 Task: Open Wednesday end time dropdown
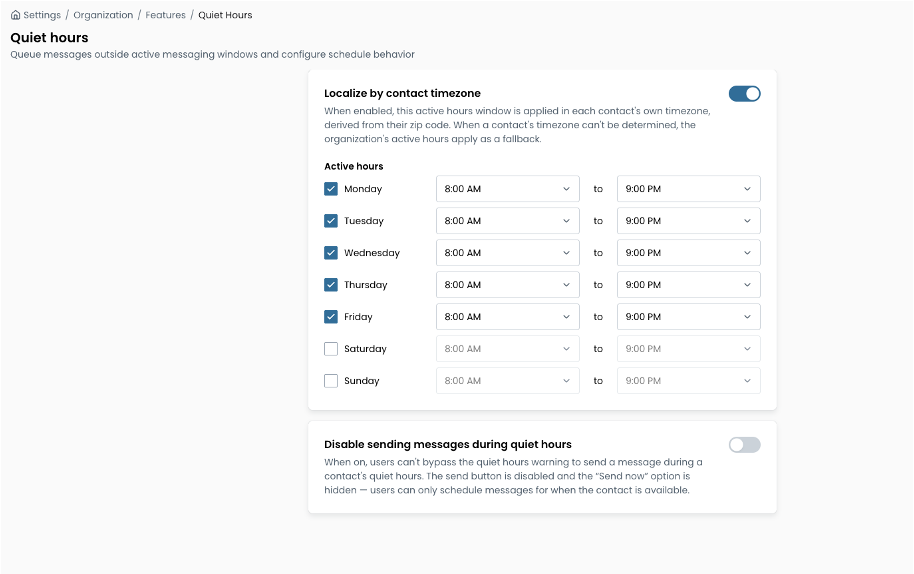(x=688, y=253)
